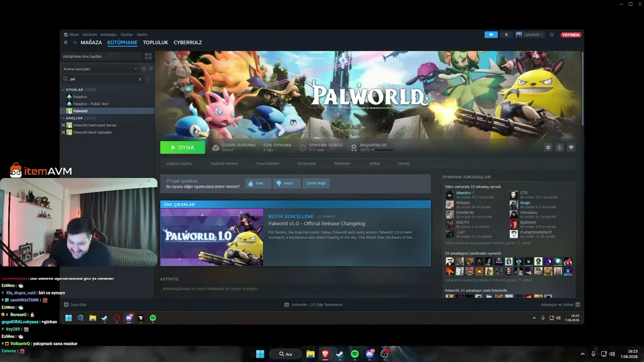Open the blue announcements megaphone button

491,35
